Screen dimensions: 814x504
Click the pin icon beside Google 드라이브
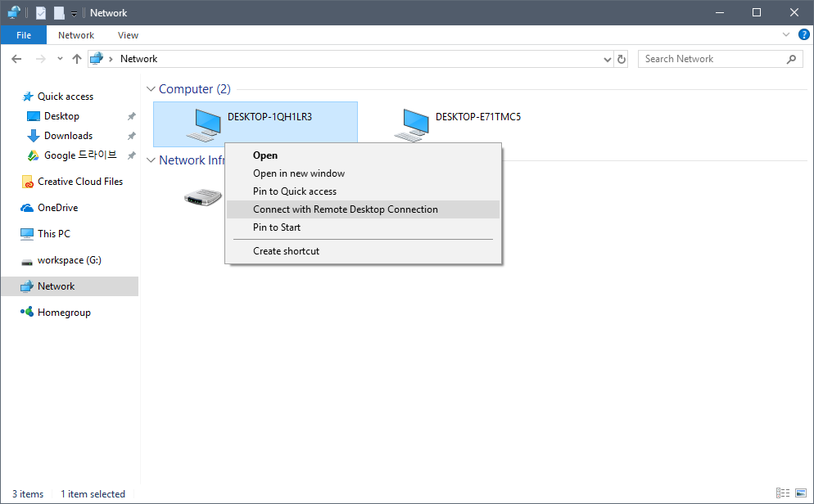[x=131, y=155]
